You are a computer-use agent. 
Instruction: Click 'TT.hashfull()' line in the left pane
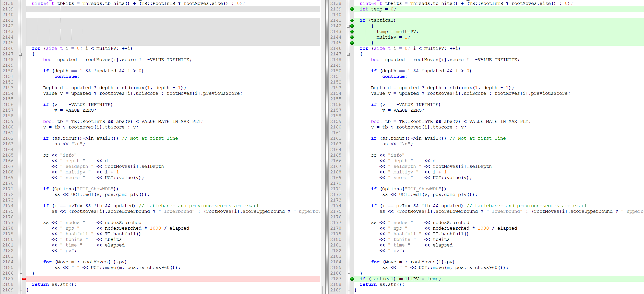pyautogui.click(x=96, y=234)
